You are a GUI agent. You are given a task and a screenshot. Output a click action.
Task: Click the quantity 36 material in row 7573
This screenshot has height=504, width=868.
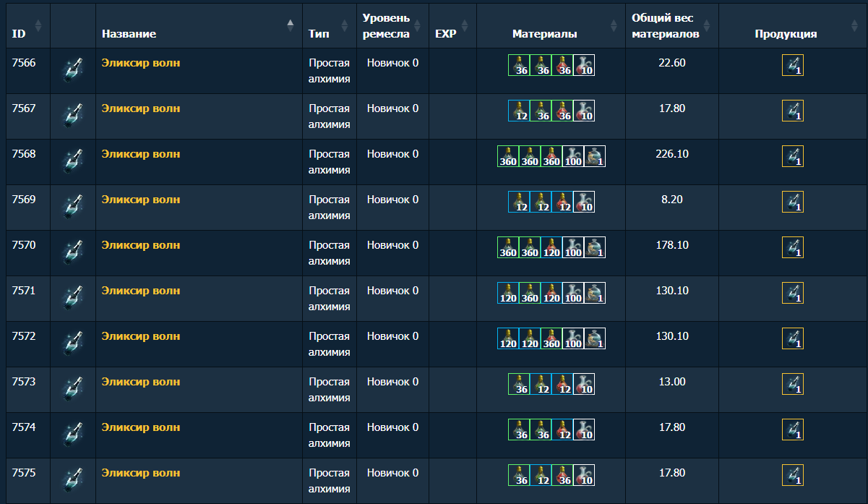point(519,384)
